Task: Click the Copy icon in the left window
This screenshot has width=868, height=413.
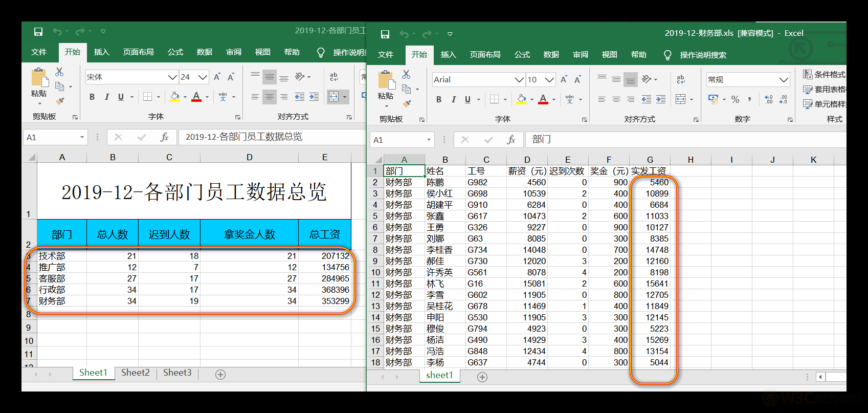Action: coord(59,86)
